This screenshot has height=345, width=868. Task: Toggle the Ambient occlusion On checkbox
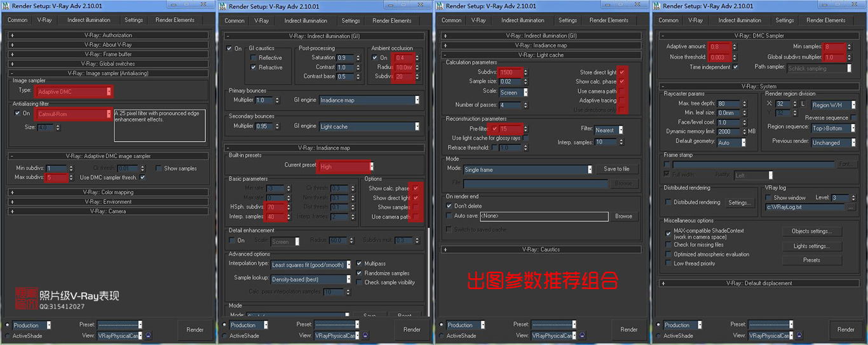[376, 57]
